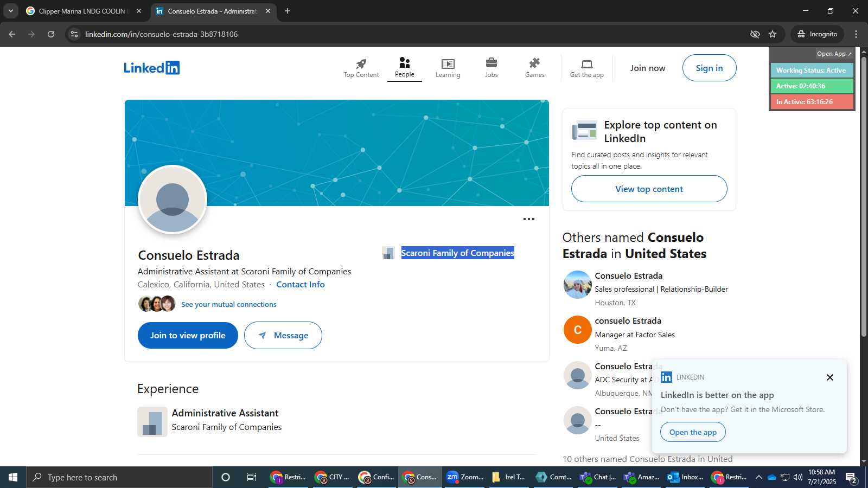
Task: Click Join now link
Action: point(647,68)
